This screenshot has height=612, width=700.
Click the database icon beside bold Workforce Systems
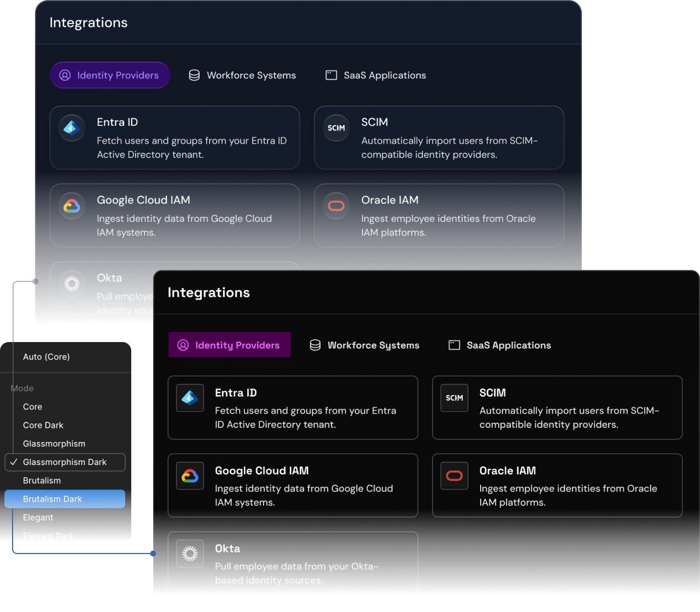point(315,345)
